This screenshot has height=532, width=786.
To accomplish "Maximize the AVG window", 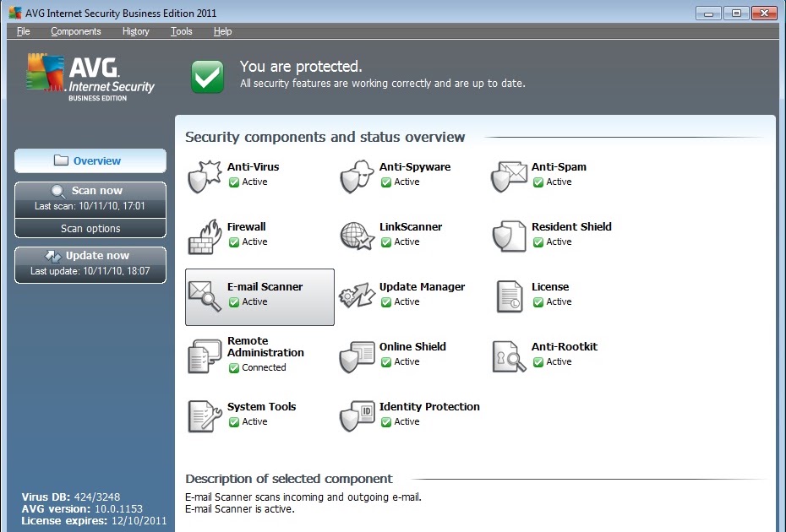I will pos(736,13).
